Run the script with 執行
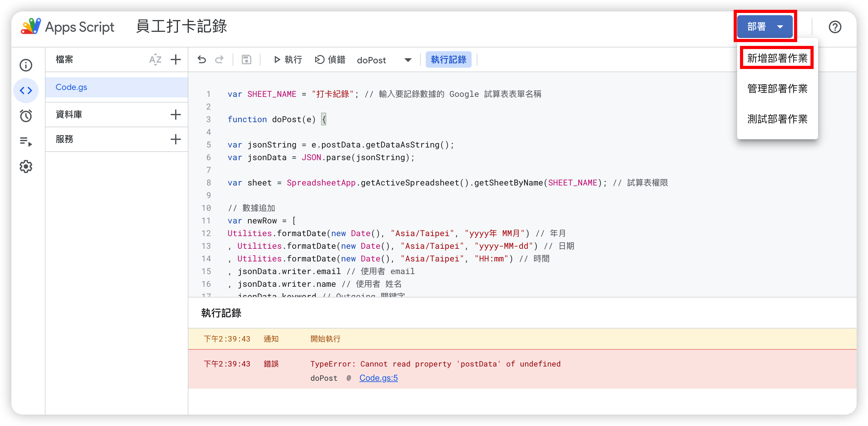 [287, 60]
